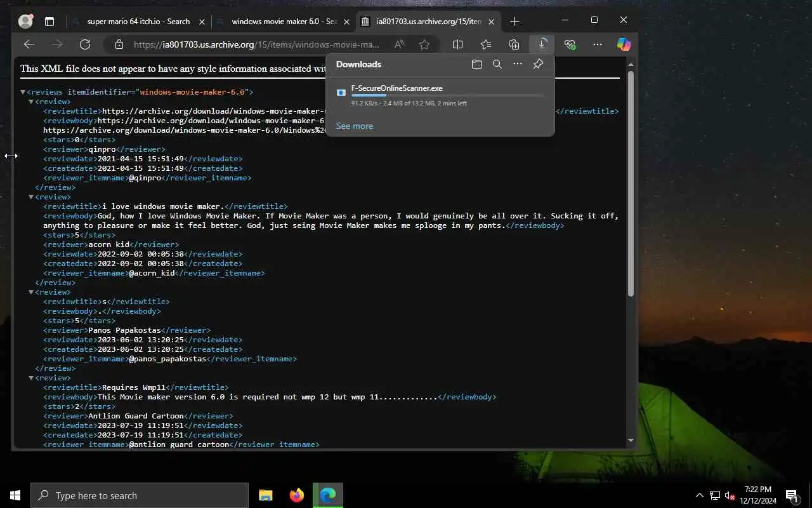Refresh the current page

tap(85, 44)
